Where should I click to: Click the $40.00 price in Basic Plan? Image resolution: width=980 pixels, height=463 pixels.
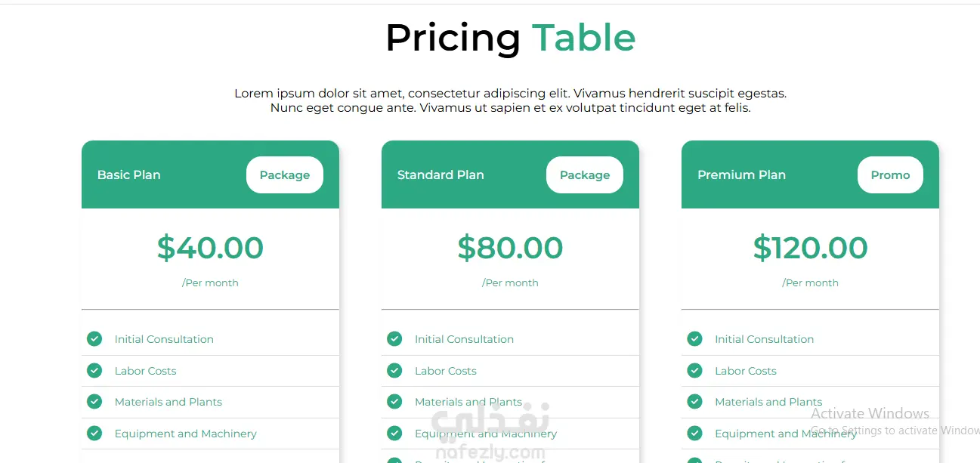tap(210, 248)
